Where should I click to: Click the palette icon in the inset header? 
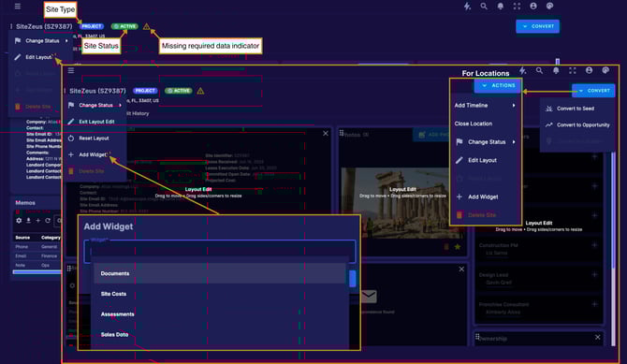click(x=605, y=70)
